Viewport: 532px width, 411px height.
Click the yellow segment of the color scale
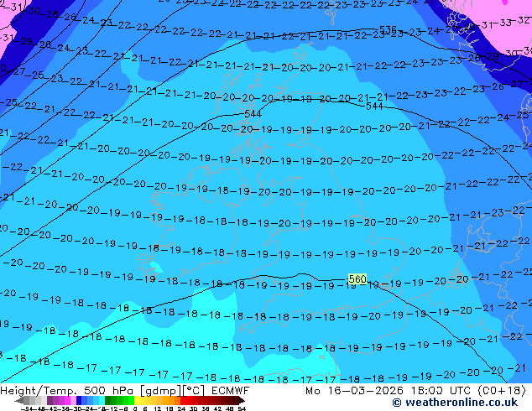pos(137,400)
